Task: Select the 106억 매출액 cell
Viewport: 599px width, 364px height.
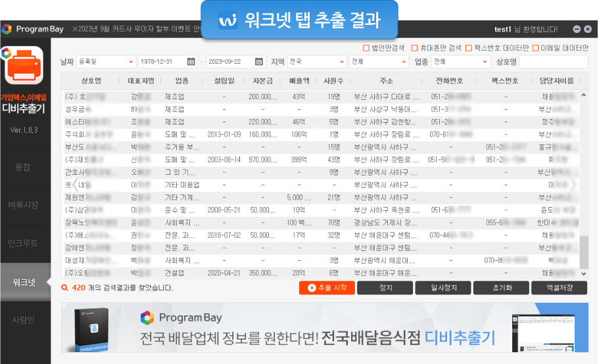Action: (299, 134)
